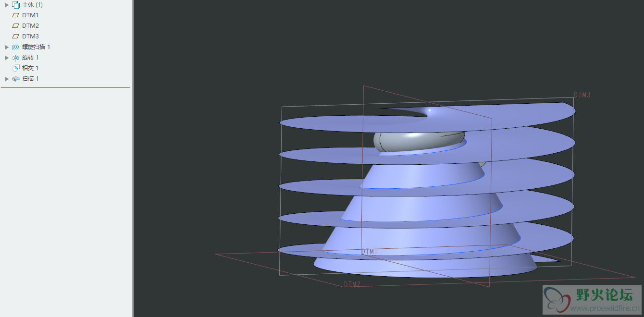Expand the 螺旋扫描 1 feature node
The height and width of the screenshot is (317, 644).
coord(7,47)
